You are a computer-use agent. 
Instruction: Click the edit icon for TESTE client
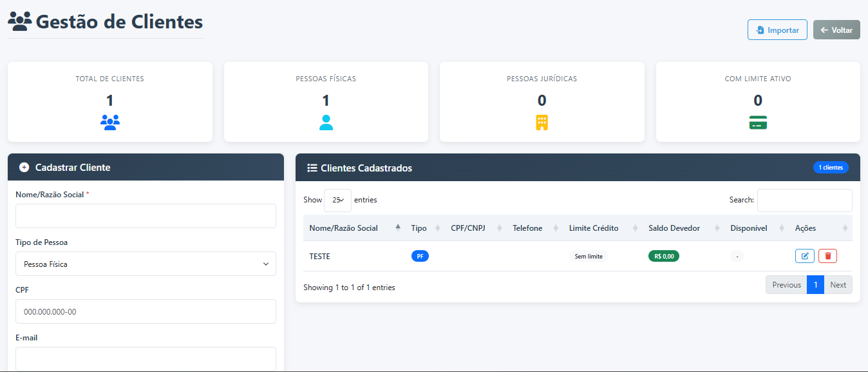pos(805,256)
